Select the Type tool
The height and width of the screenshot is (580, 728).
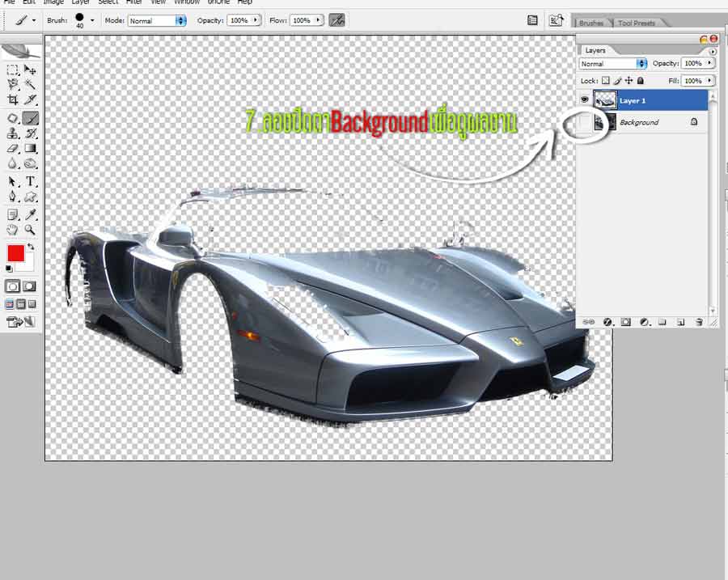pyautogui.click(x=30, y=181)
